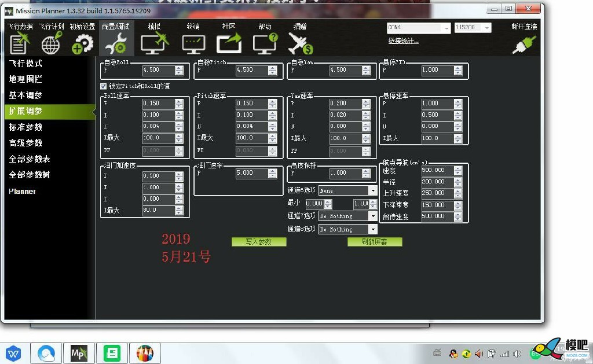The image size is (593, 364).
Task: Select Planner in the sidebar
Action: click(23, 192)
